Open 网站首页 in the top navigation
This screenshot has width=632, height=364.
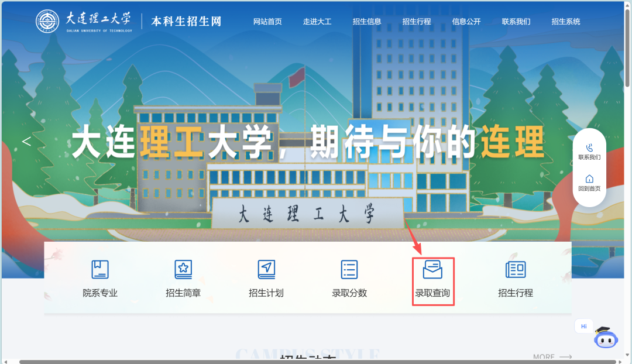tap(267, 22)
